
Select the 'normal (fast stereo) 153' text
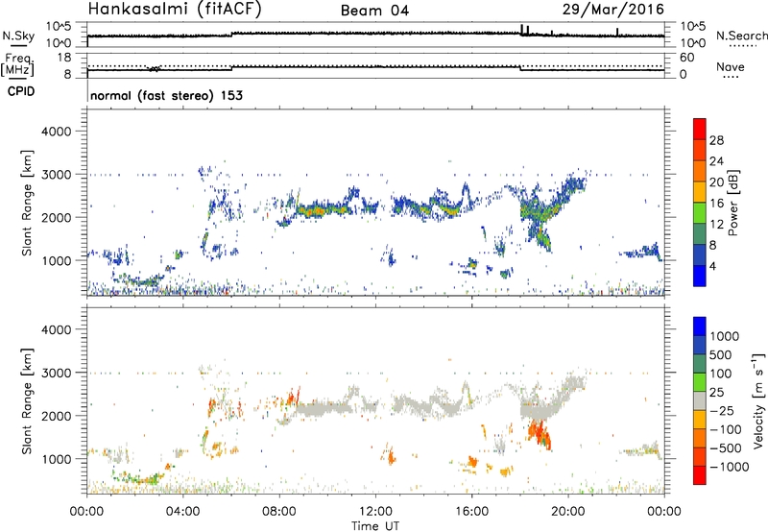tap(166, 95)
